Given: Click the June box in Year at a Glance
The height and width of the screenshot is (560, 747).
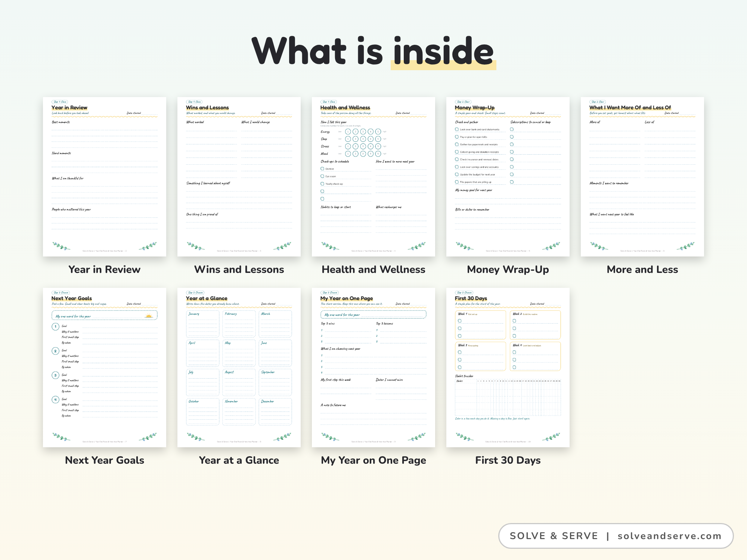Looking at the screenshot, I should point(275,353).
